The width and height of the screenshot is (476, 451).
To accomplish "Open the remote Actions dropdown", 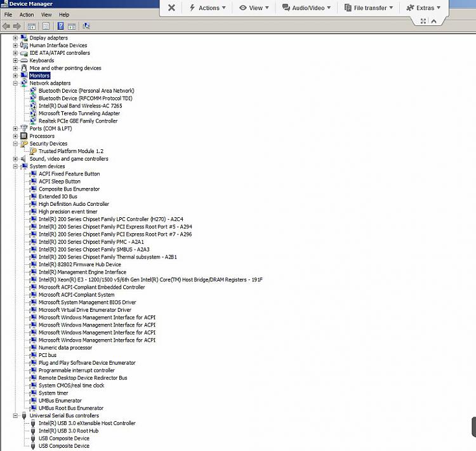I will click(x=208, y=8).
